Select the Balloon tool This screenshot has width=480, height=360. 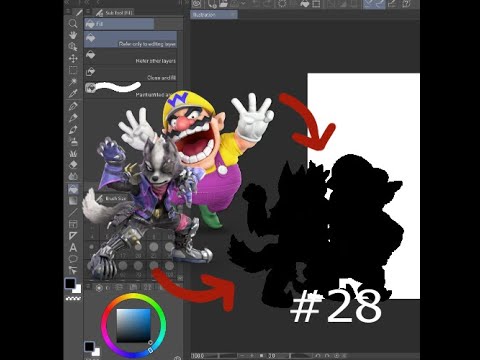click(x=73, y=259)
